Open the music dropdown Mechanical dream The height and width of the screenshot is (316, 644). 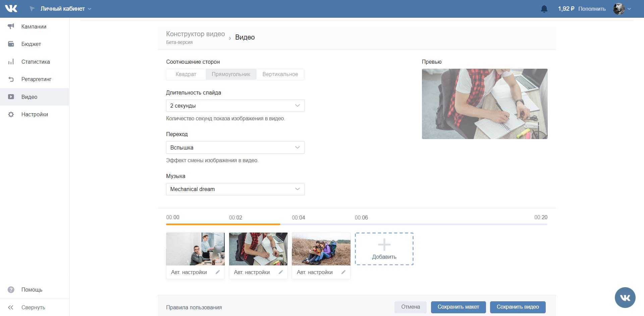pos(235,189)
